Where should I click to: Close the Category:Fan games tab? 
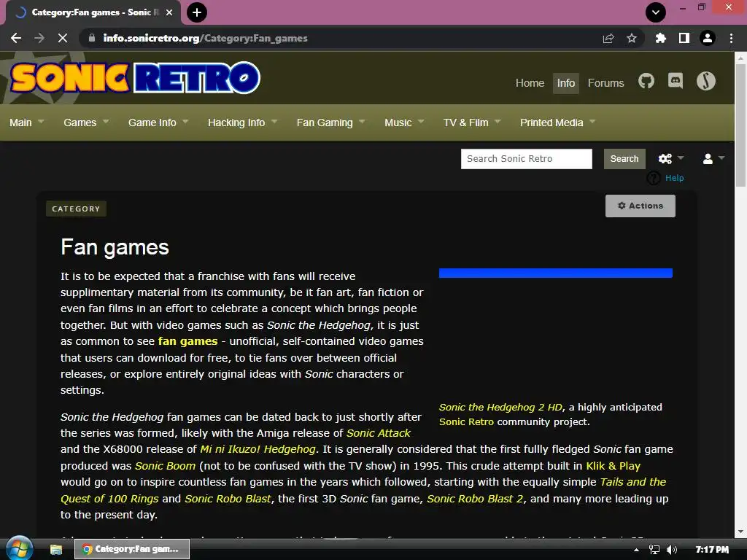169,12
